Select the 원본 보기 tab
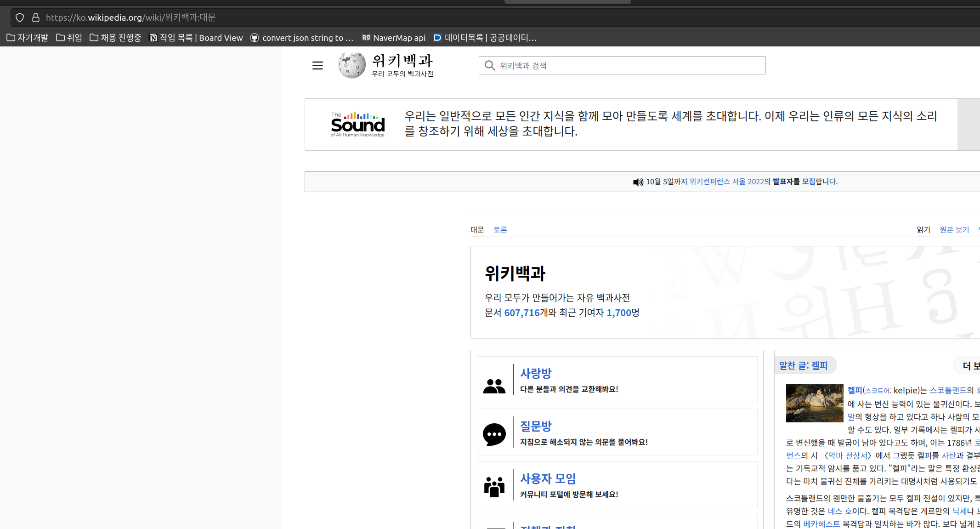The height and width of the screenshot is (529, 980). pyautogui.click(x=954, y=229)
